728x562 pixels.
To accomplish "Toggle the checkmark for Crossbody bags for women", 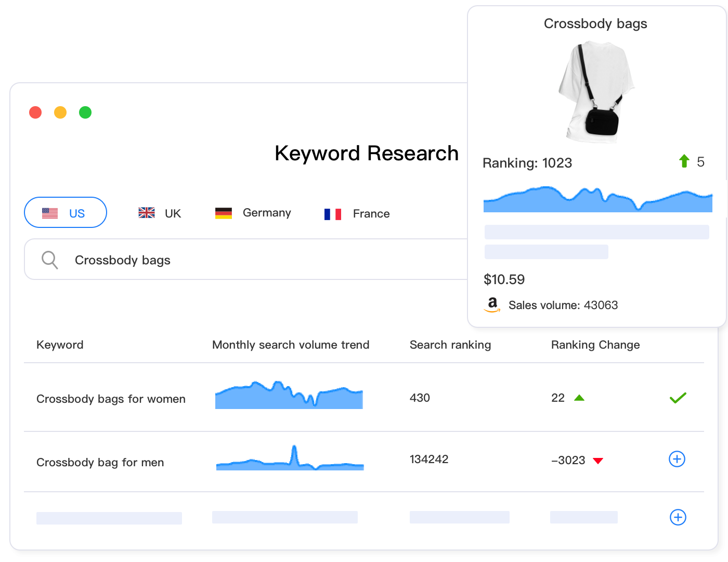I will point(678,398).
